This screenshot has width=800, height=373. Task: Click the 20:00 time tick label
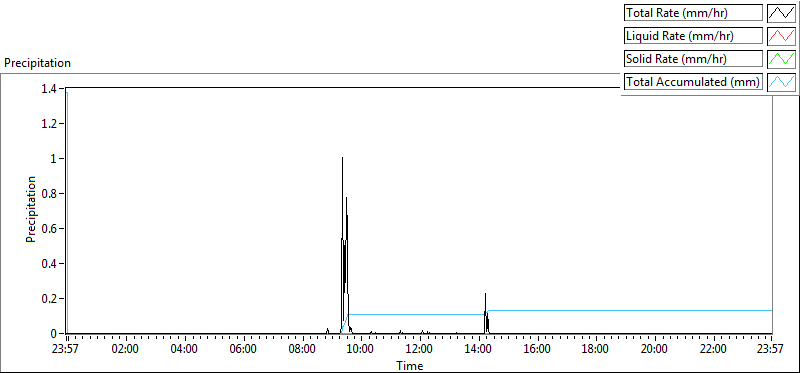tap(655, 350)
